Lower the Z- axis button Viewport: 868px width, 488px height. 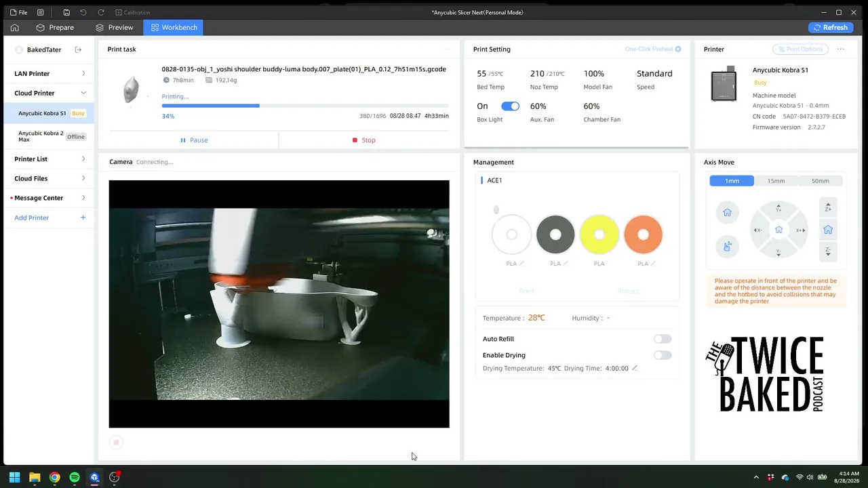pos(828,251)
